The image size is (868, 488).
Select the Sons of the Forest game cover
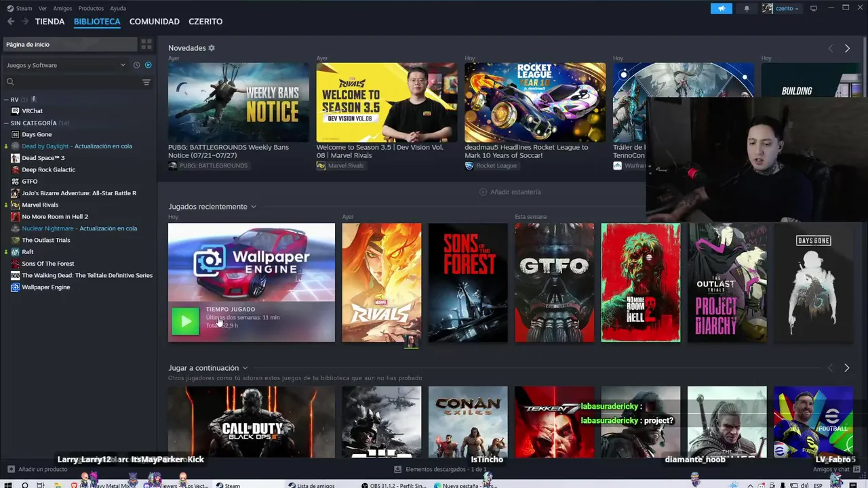tap(468, 283)
